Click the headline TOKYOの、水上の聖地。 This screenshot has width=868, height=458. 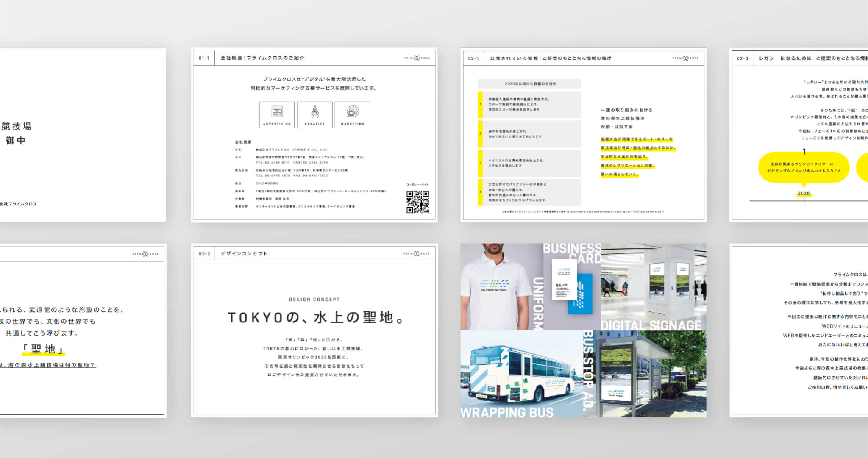point(317,317)
